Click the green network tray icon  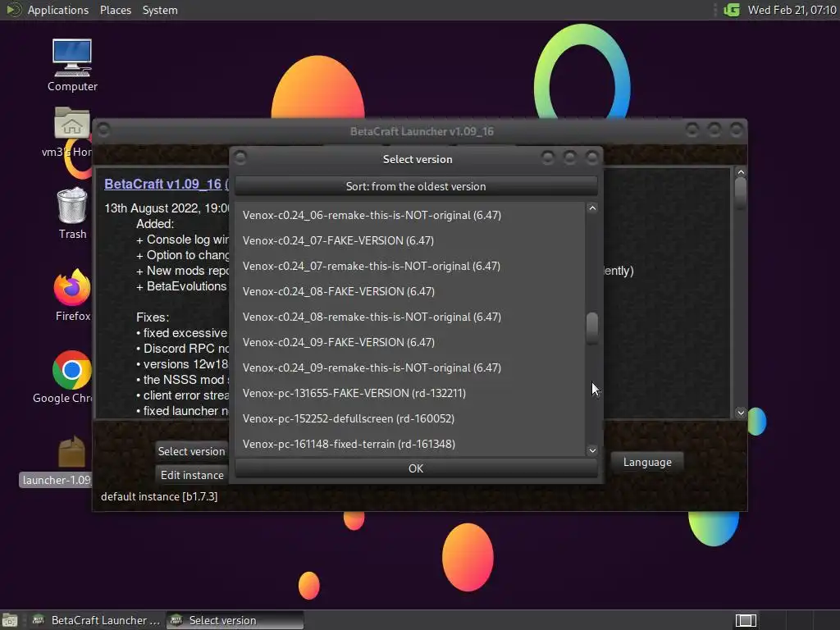(x=731, y=10)
